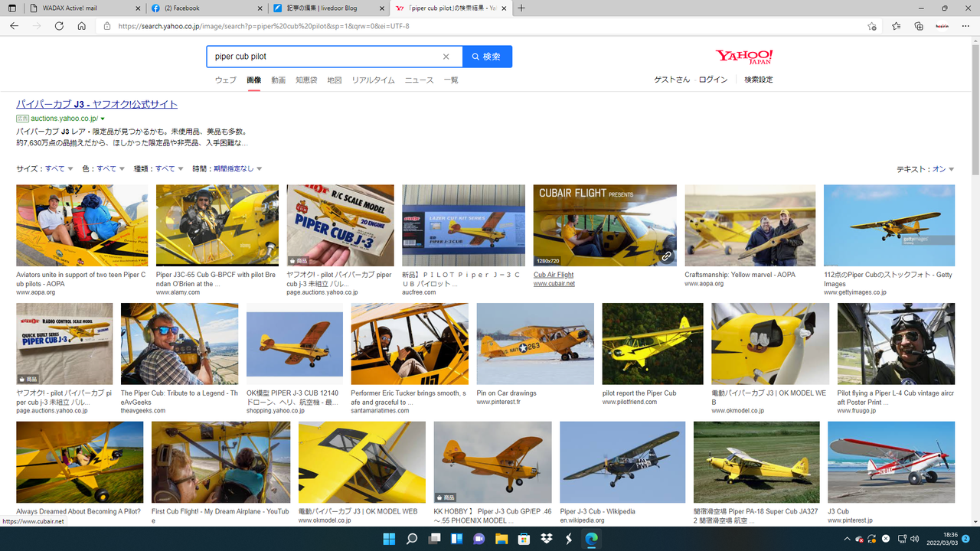Go to the Yahoo! JAPAN logo homepage

tap(744, 57)
